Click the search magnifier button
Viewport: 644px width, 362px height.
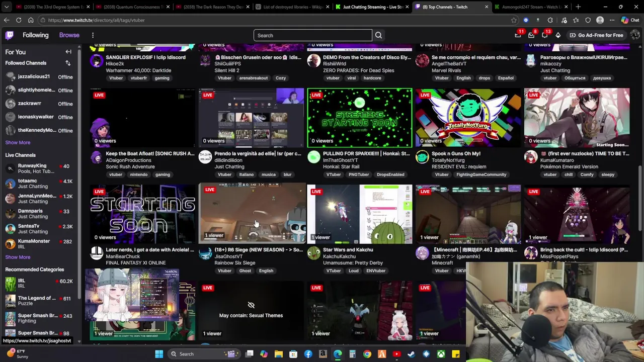tap(378, 35)
